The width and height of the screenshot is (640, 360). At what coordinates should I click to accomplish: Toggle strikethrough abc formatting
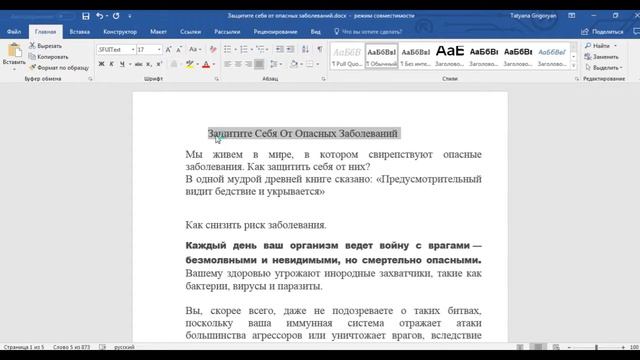click(139, 64)
